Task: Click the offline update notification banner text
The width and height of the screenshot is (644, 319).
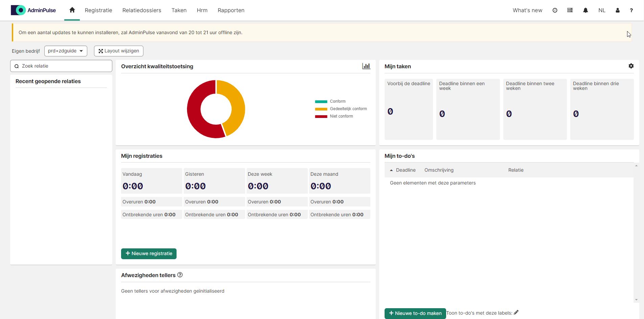Action: pos(131,32)
